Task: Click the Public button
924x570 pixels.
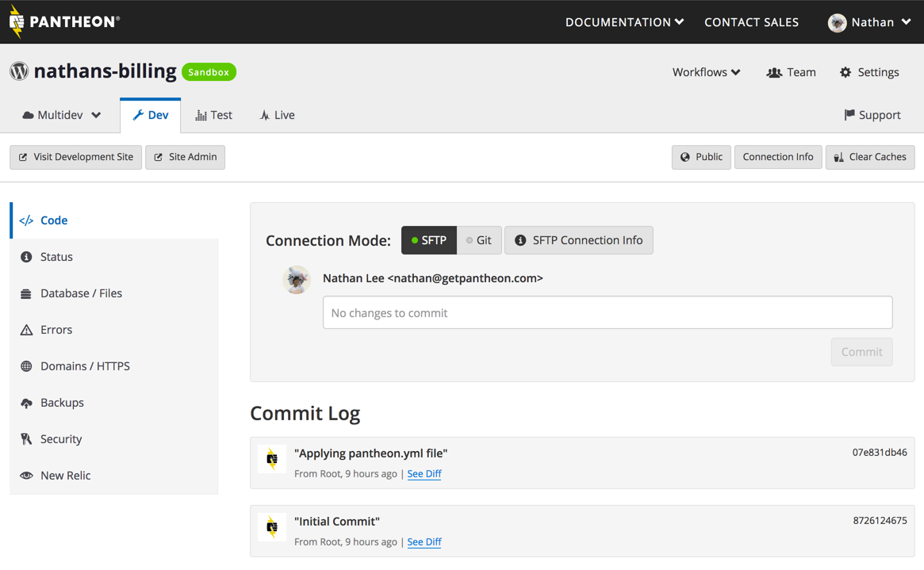Action: tap(701, 157)
